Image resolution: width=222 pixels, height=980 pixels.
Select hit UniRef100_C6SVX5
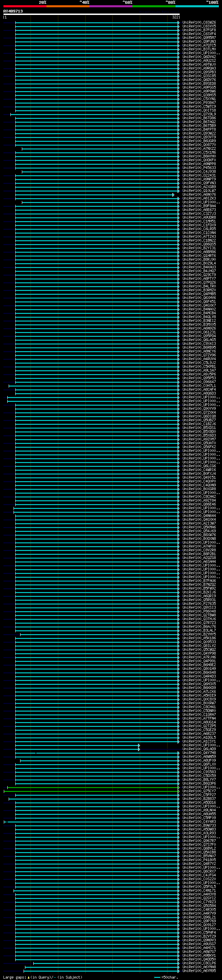[199, 27]
